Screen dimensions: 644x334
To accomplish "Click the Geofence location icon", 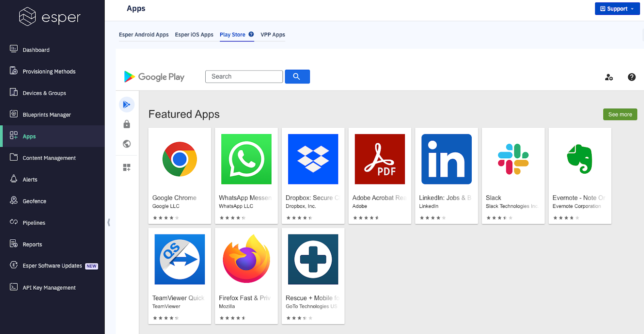I will click(14, 200).
